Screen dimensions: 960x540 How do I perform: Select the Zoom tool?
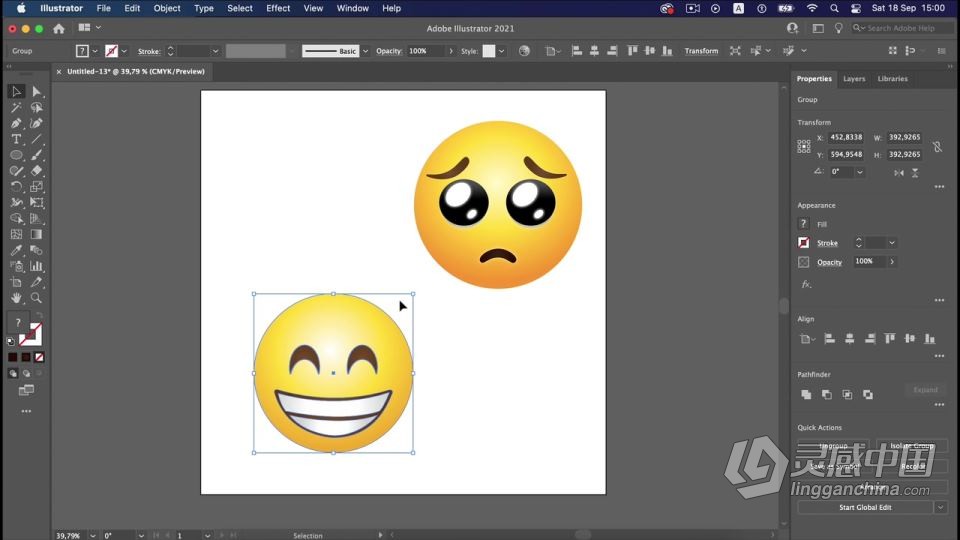tap(36, 298)
